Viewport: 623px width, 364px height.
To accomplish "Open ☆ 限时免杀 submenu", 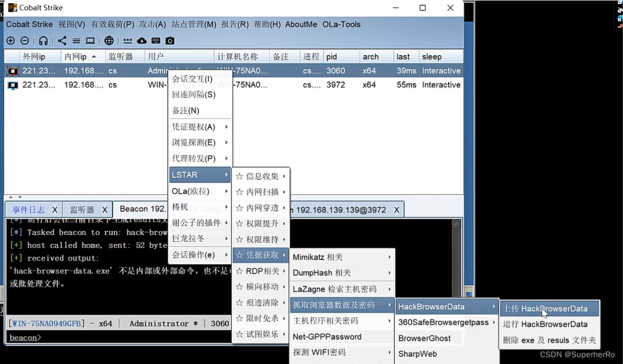I will point(261,319).
